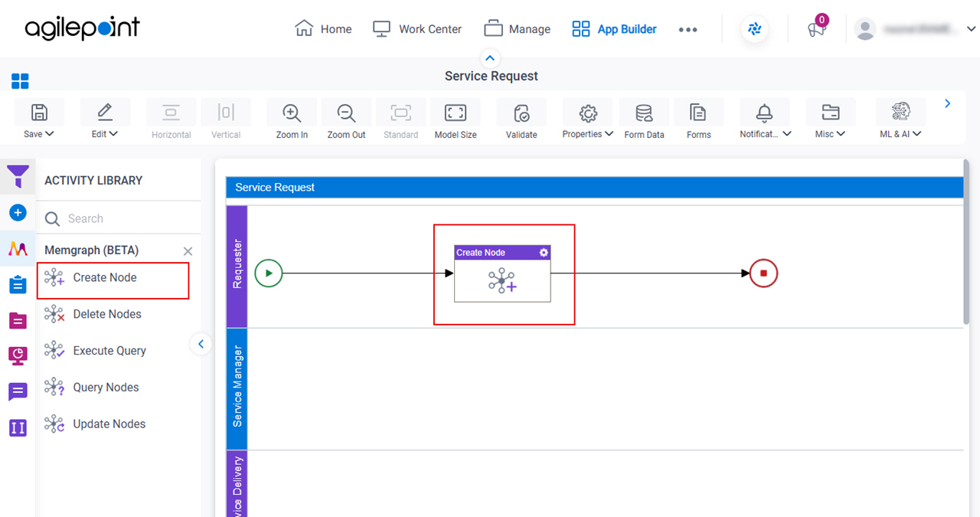This screenshot has width=980, height=517.
Task: Open the Create Node activity gear settings
Action: coord(544,252)
